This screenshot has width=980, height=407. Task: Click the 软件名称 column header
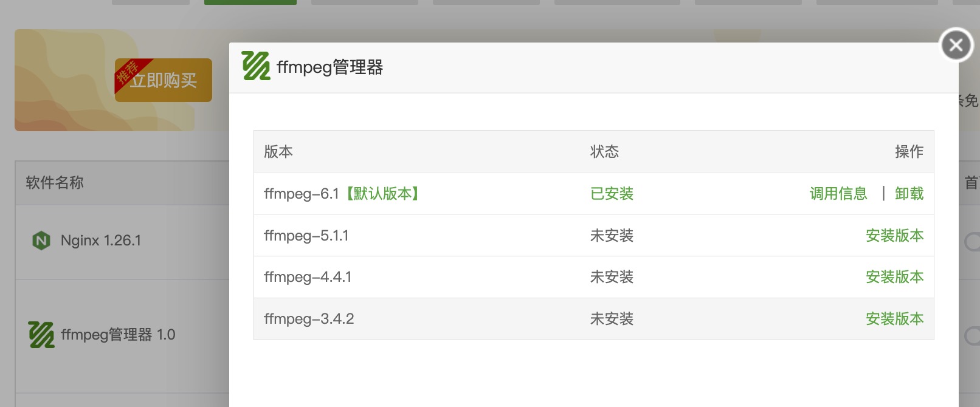(55, 183)
